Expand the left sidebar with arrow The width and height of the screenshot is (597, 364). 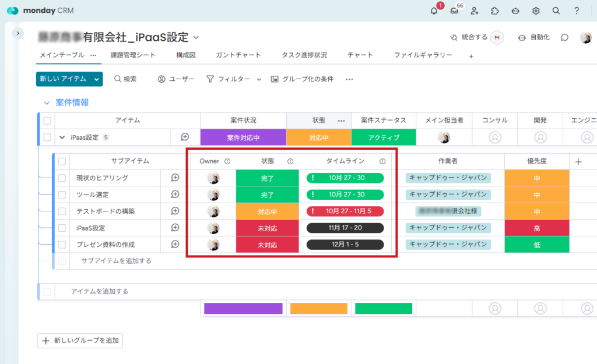tap(18, 33)
